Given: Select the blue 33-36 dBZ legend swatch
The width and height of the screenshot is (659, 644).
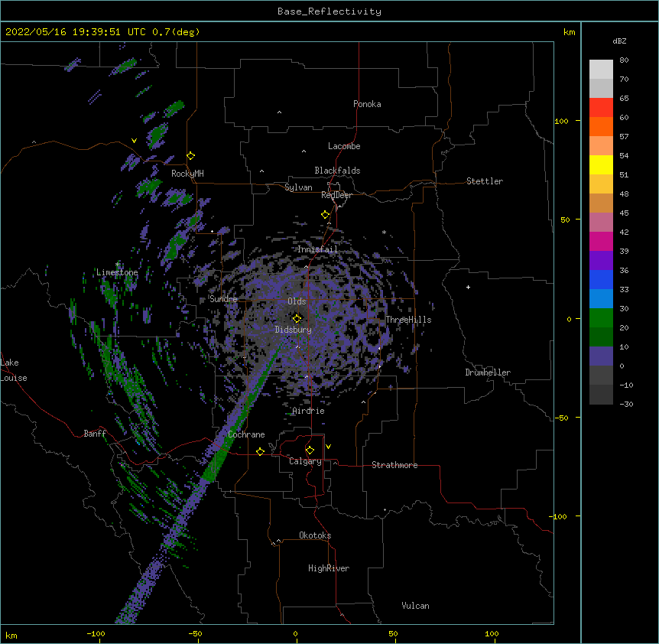Looking at the screenshot, I should [x=601, y=279].
